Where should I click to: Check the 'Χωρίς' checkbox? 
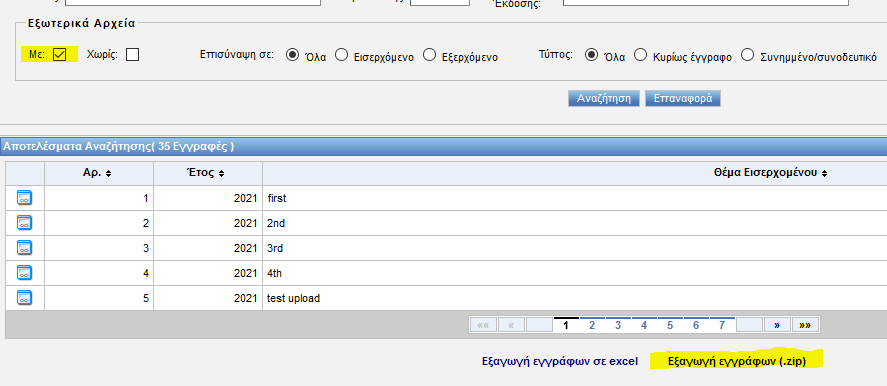(x=132, y=54)
